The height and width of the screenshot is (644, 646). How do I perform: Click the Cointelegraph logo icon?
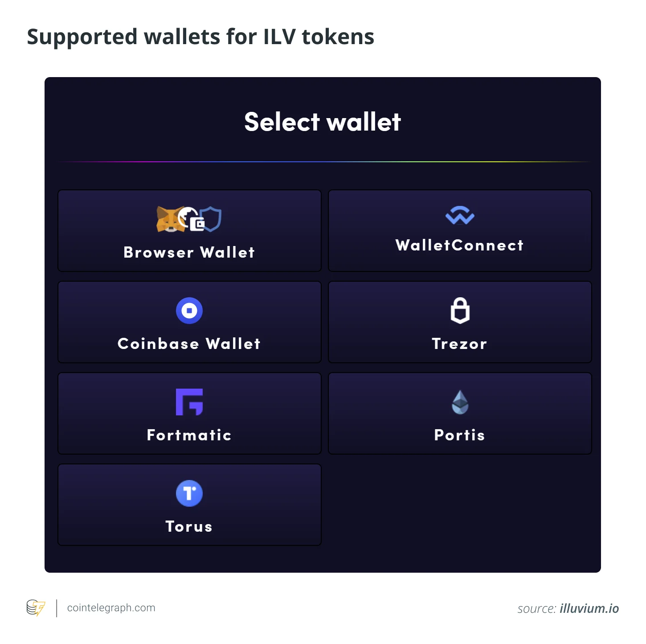coord(36,608)
